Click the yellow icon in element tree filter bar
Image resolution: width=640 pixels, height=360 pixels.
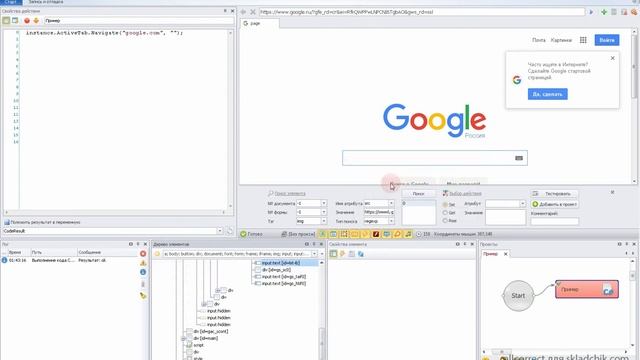(157, 254)
